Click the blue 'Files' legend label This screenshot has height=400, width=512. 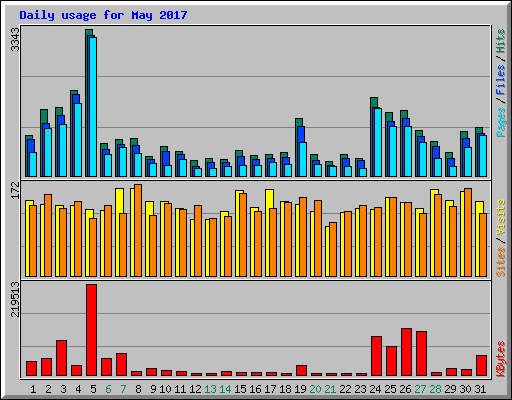(x=501, y=79)
